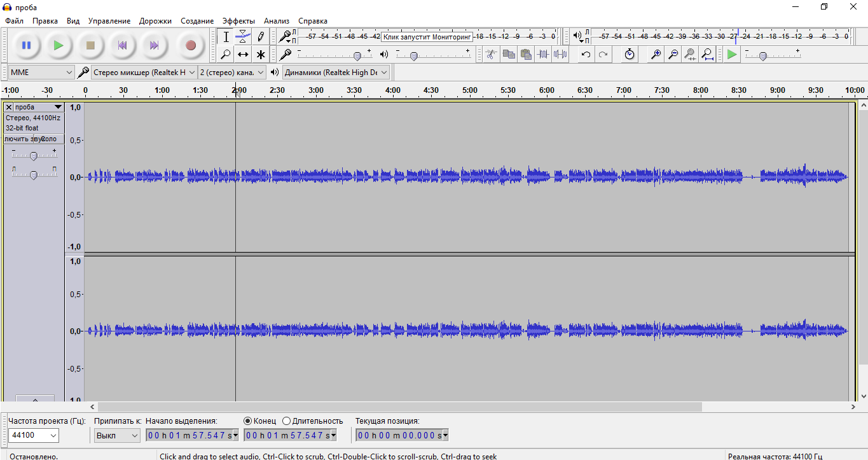This screenshot has height=460, width=868.
Task: Stop playback with the square Stop button
Action: coord(90,45)
